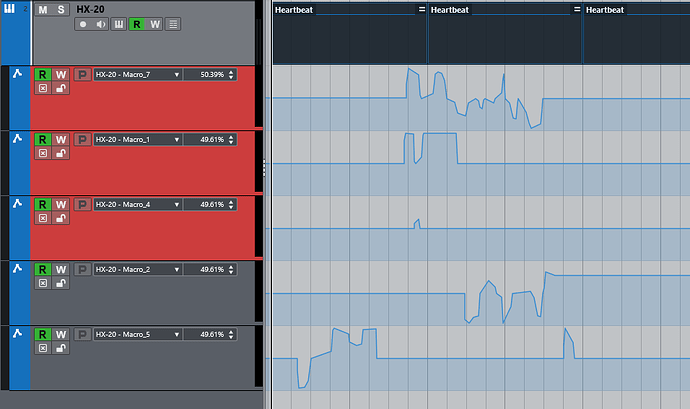Toggle Write on Macro_5 automation lane
The width and height of the screenshot is (690, 409).
pos(61,334)
